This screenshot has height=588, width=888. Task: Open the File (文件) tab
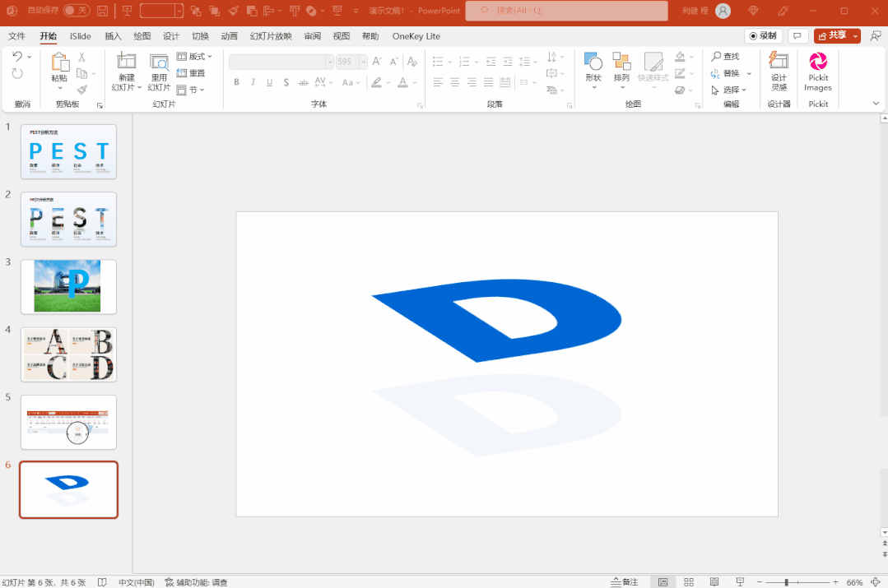pos(16,36)
